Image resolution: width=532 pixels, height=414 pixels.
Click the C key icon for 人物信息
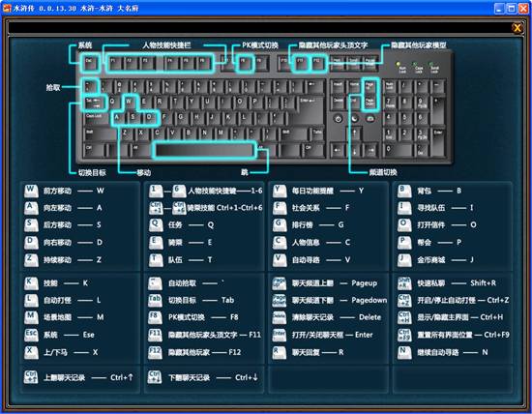[x=280, y=243]
